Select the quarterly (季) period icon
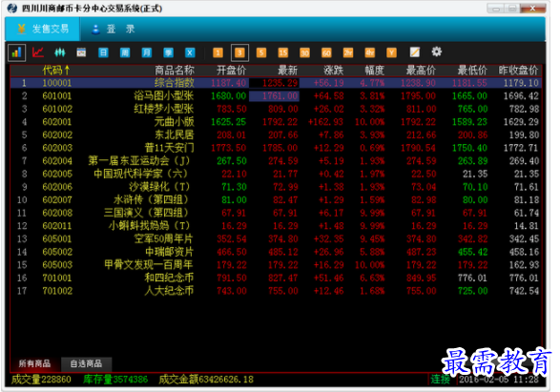560x392 pixels. (x=168, y=52)
